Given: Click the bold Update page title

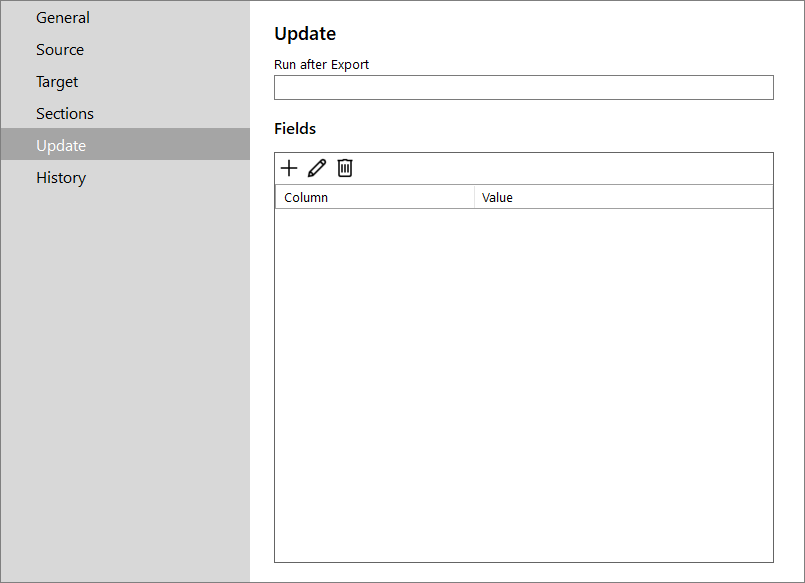Looking at the screenshot, I should click(x=305, y=34).
